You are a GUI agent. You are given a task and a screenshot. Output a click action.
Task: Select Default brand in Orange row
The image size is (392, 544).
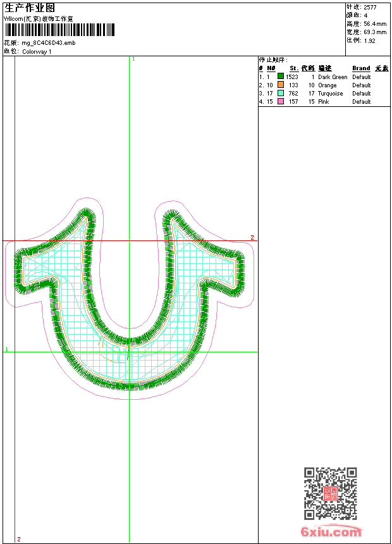click(362, 85)
